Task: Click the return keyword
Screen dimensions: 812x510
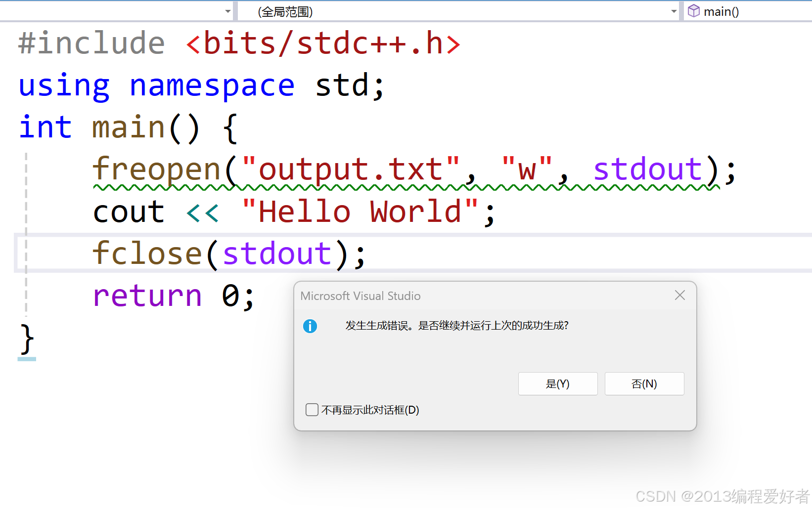Action: pyautogui.click(x=147, y=296)
